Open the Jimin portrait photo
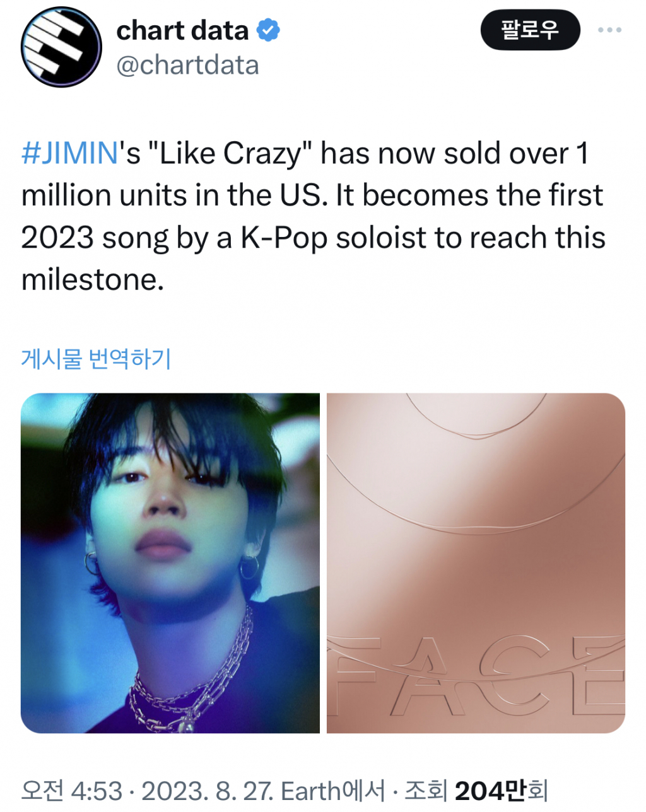 170,563
